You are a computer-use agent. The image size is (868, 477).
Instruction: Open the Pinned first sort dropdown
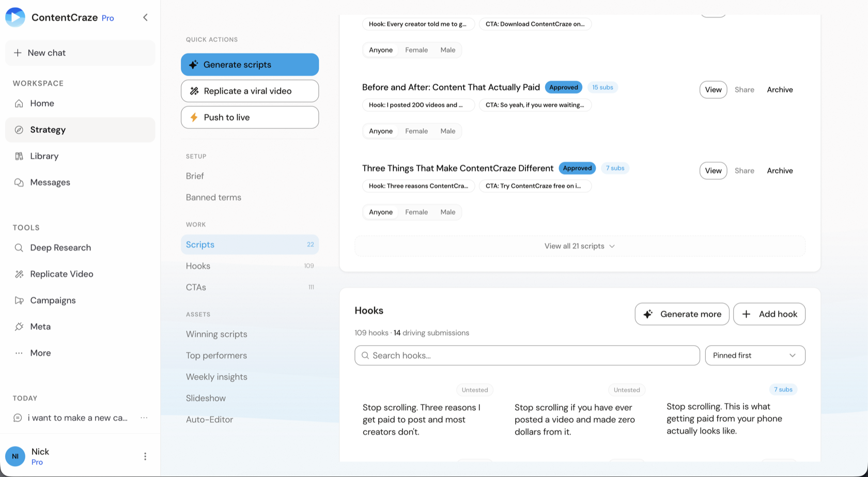pos(755,356)
